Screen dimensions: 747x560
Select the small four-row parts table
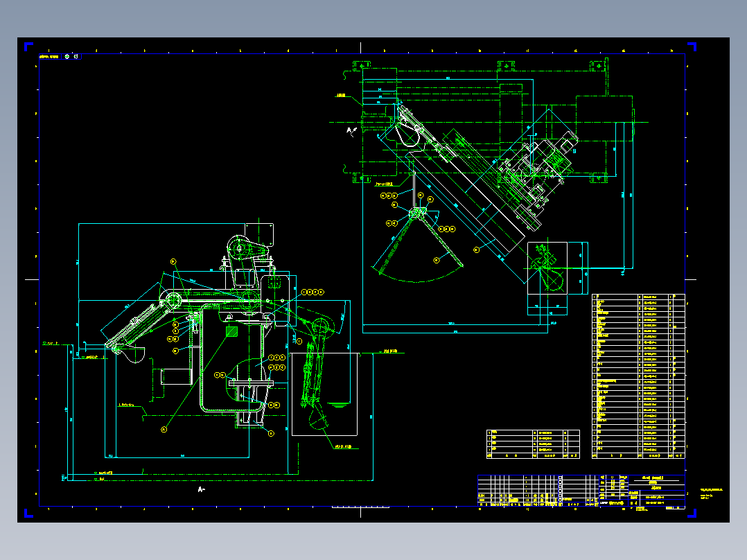point(533,444)
